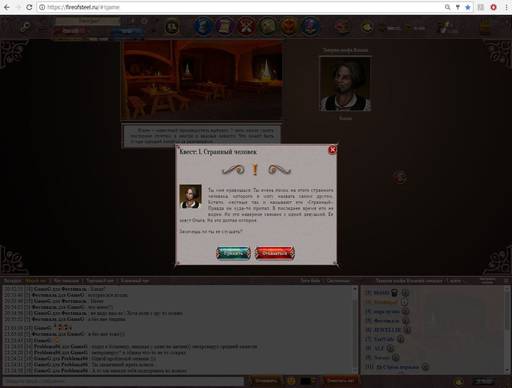
Task: Open the green map icon in the top bar
Action: click(268, 26)
